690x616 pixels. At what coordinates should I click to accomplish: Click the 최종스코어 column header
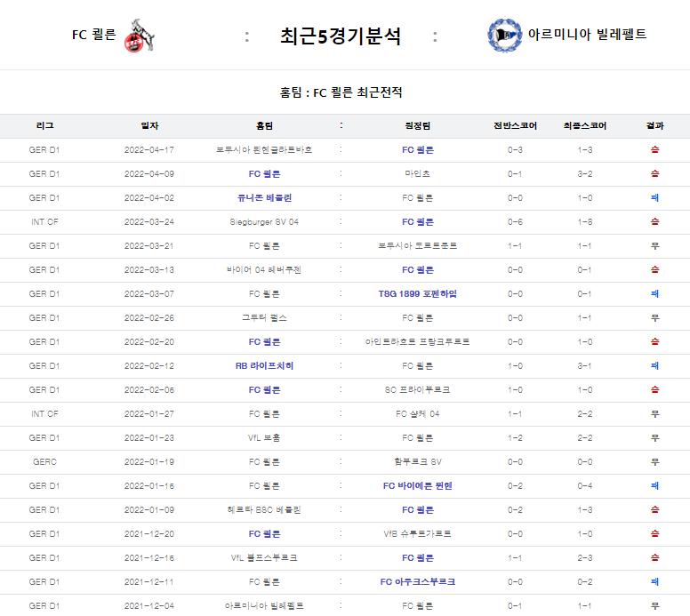(x=585, y=126)
